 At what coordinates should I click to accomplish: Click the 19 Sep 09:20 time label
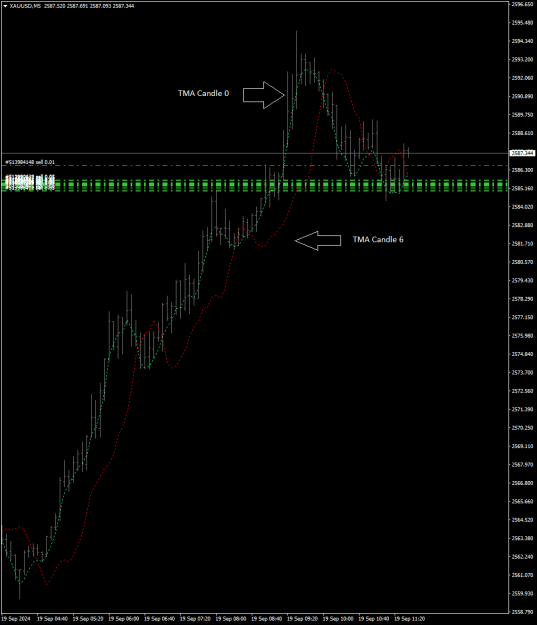tap(303, 619)
